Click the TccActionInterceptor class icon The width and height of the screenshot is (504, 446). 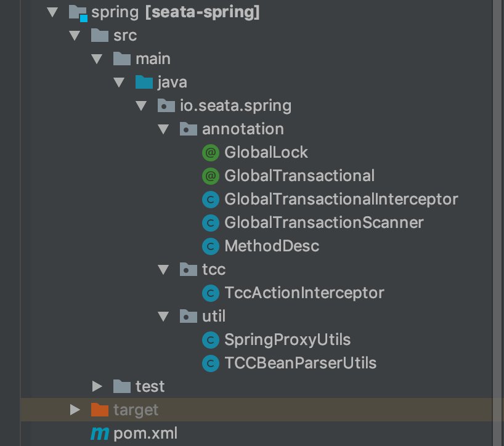click(211, 293)
